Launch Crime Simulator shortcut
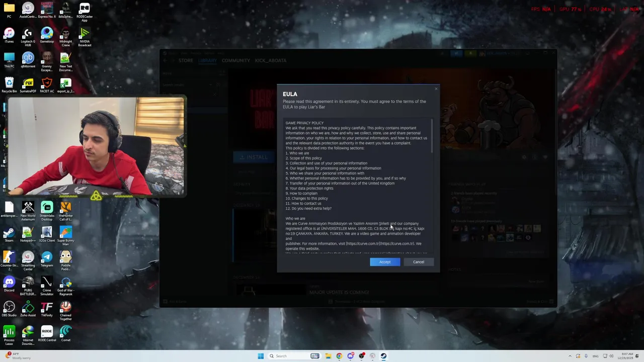 (x=47, y=286)
